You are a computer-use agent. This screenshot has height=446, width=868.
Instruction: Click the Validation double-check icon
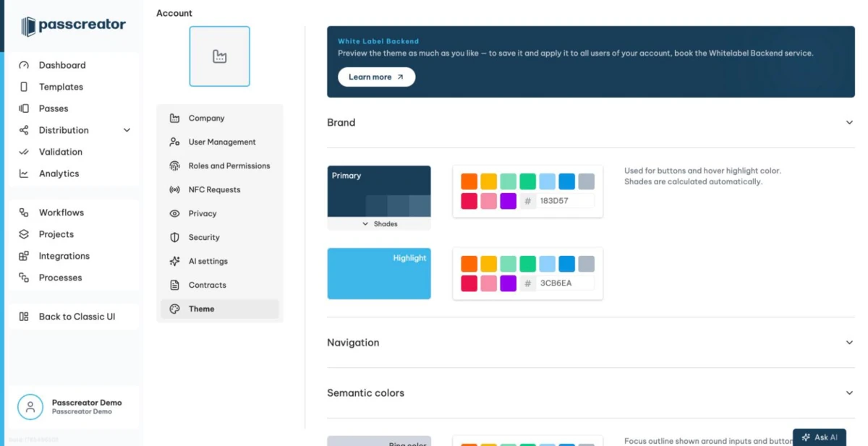[24, 152]
